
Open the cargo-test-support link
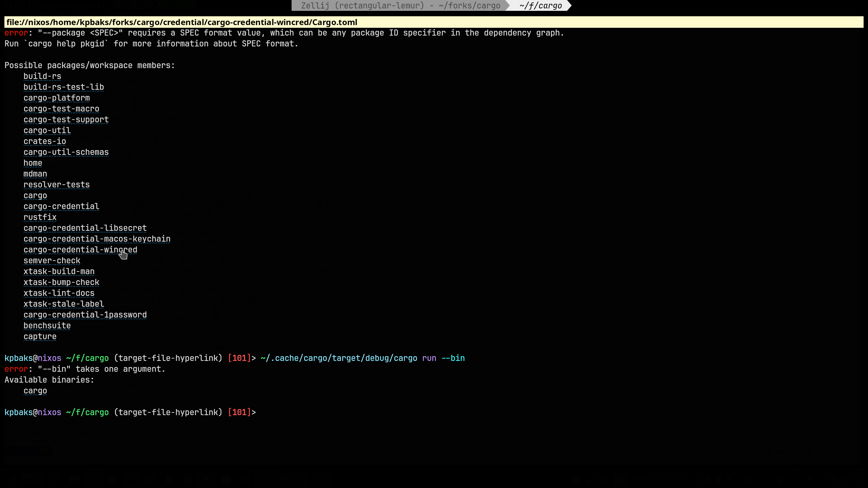click(x=66, y=120)
